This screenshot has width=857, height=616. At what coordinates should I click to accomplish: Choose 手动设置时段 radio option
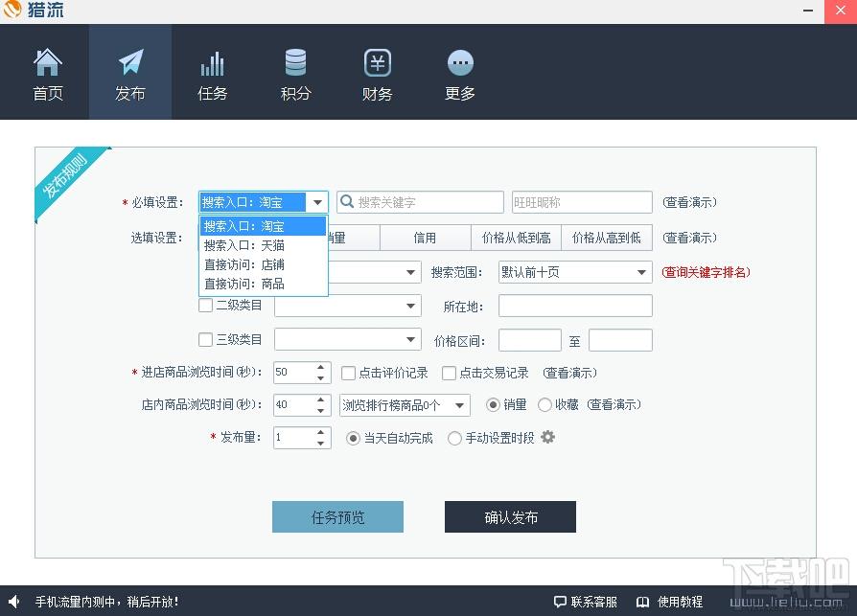coord(454,438)
